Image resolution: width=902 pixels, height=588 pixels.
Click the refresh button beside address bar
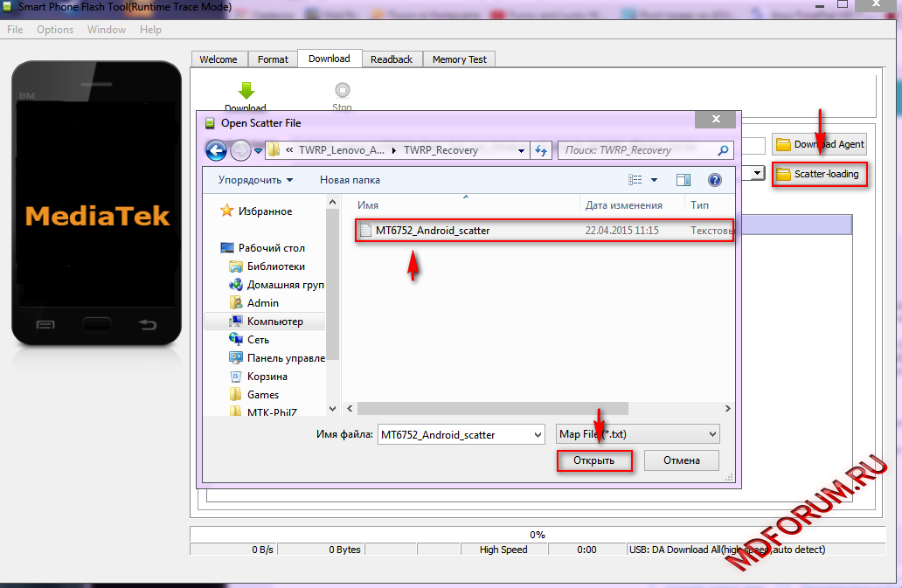coord(542,150)
